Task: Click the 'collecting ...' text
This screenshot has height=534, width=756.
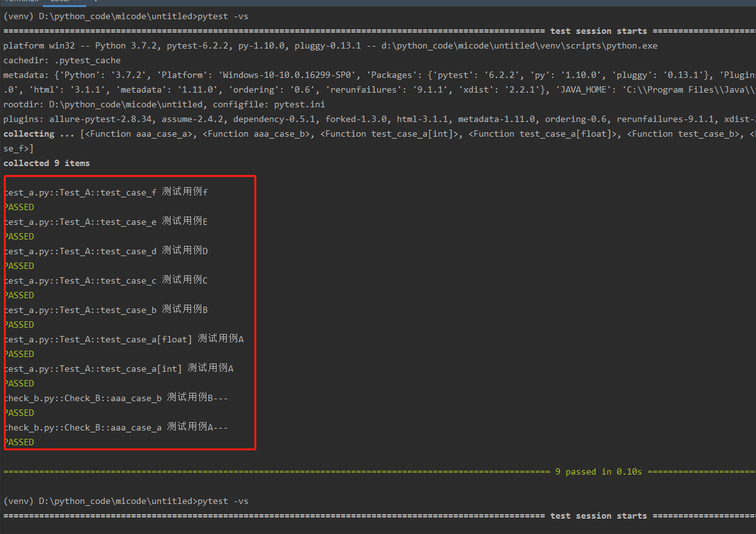Action: (38, 134)
